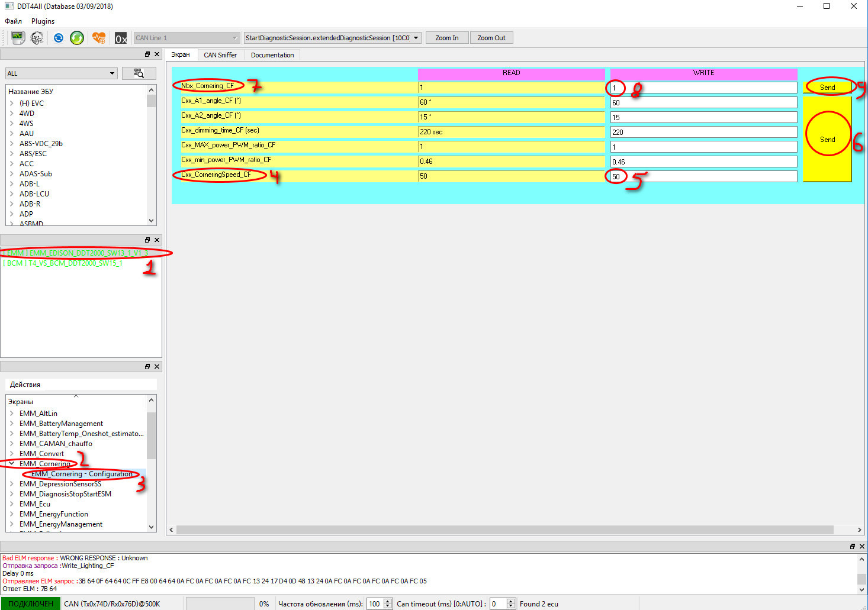Expand the EMM_AltLin screen node
The width and height of the screenshot is (868, 610).
[12, 413]
